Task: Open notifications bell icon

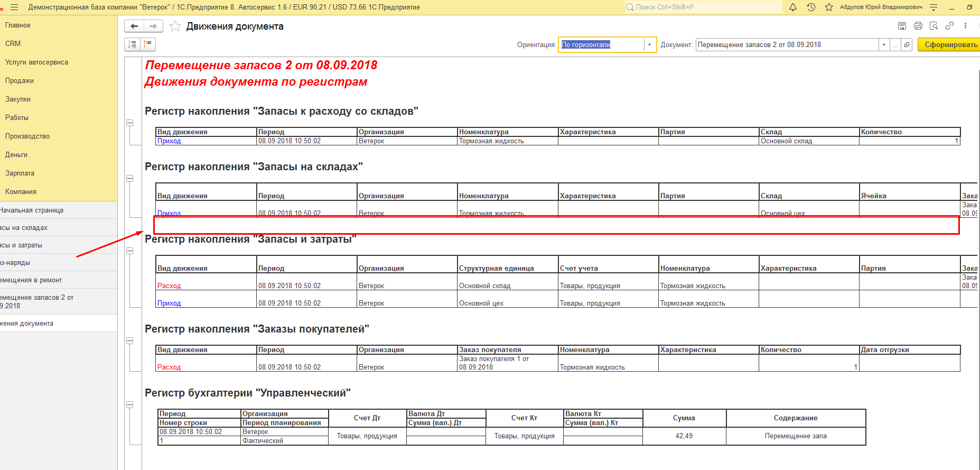Action: pos(793,7)
